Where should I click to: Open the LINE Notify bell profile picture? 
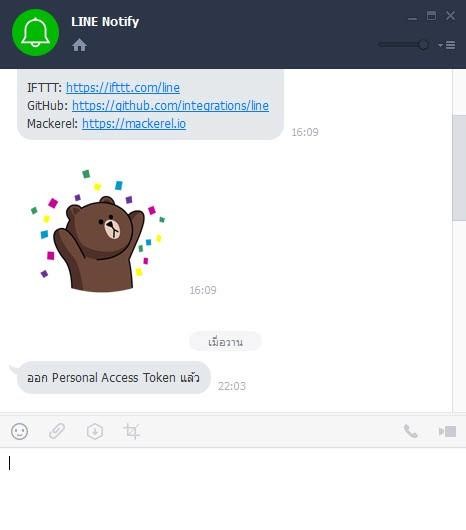point(35,32)
